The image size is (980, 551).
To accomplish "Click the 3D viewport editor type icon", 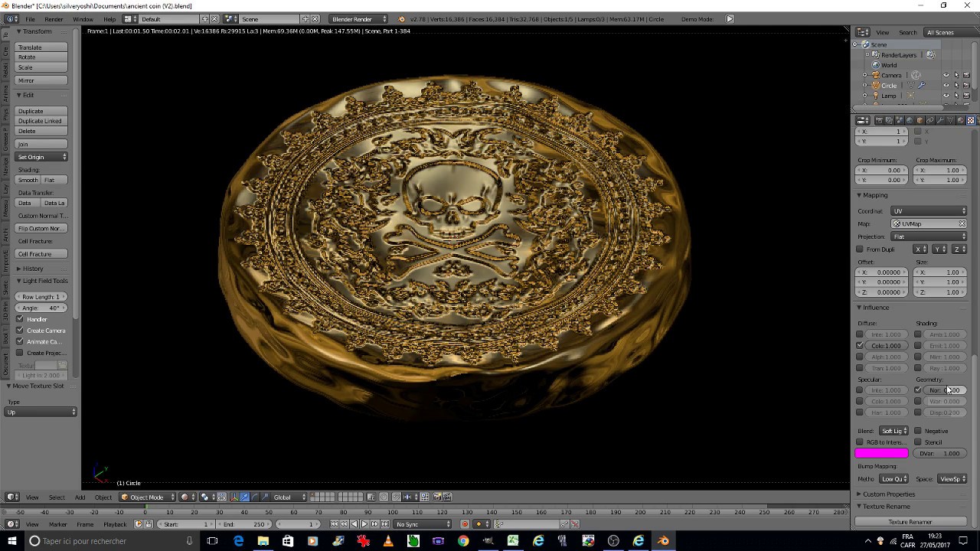I will click(x=12, y=497).
